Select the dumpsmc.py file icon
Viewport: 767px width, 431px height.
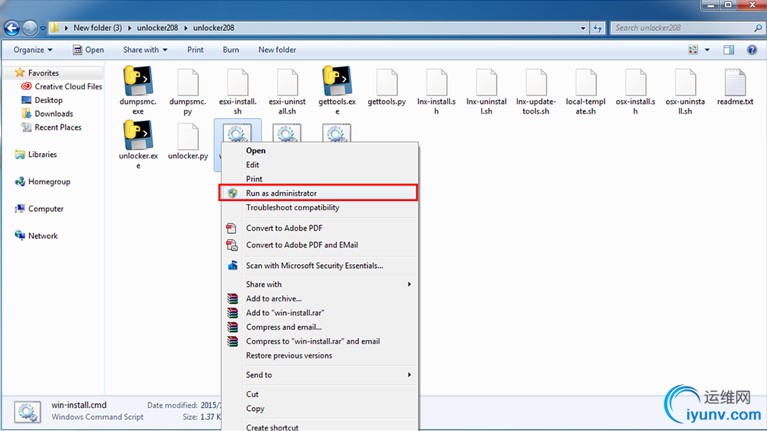pos(188,82)
